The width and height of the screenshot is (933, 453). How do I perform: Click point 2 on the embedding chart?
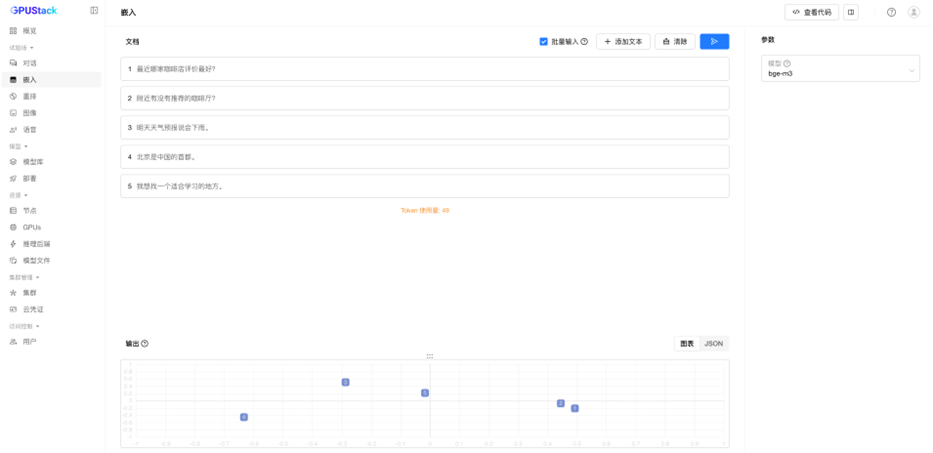[x=561, y=404]
